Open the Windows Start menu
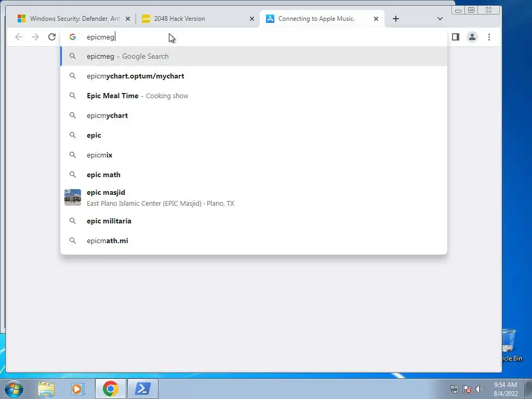 (x=14, y=389)
